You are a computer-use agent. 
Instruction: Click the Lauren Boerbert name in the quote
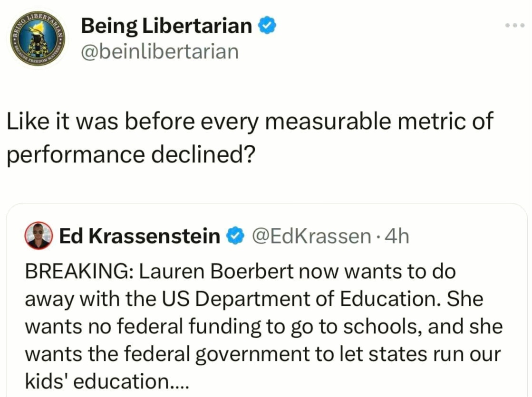click(216, 272)
